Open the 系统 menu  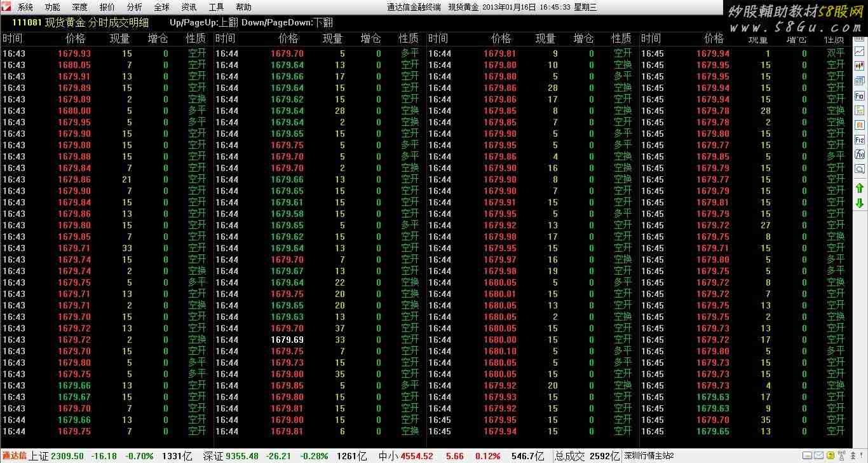(25, 8)
